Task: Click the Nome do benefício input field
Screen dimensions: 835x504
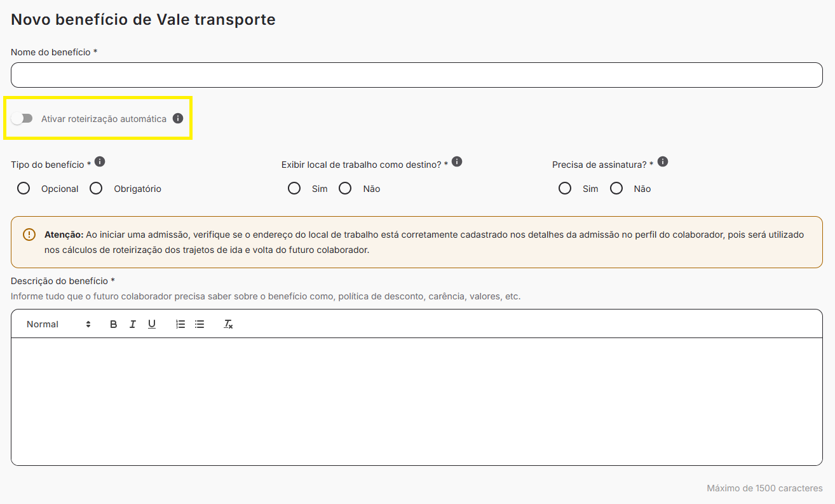Action: coord(417,74)
